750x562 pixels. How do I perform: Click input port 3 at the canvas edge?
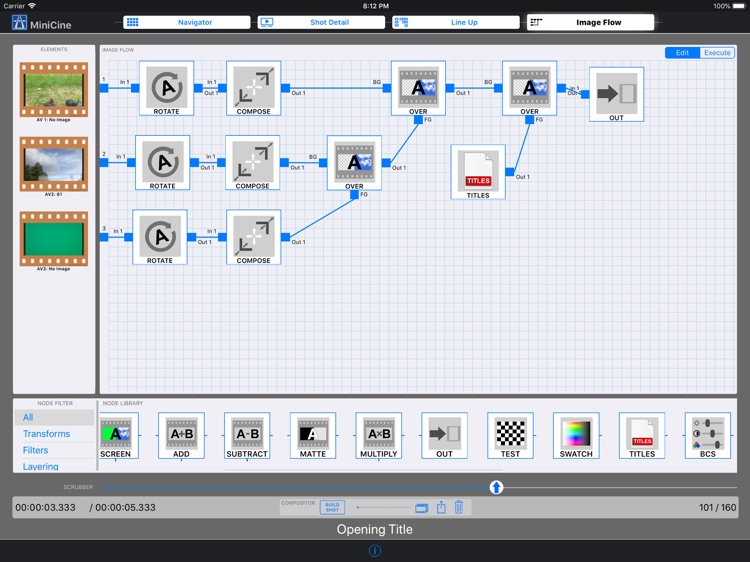104,237
